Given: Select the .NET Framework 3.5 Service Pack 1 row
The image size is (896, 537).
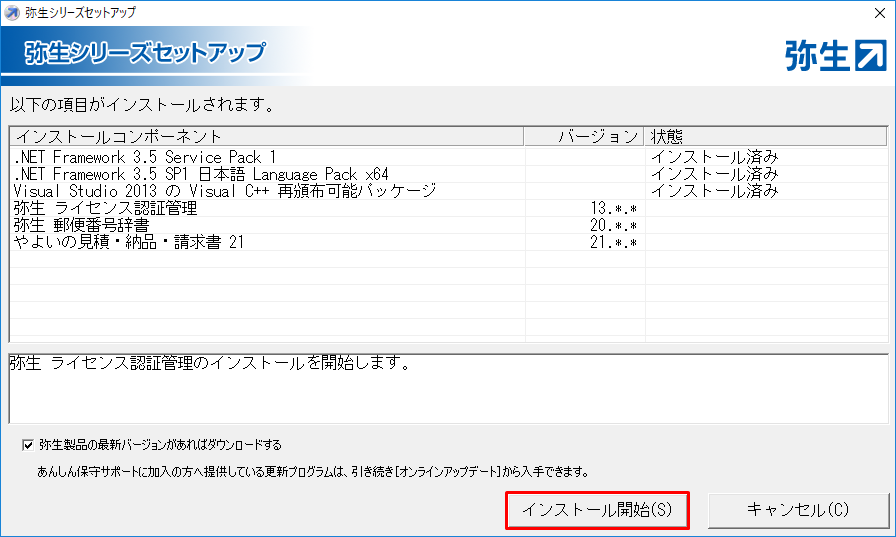Looking at the screenshot, I should click(x=145, y=157).
